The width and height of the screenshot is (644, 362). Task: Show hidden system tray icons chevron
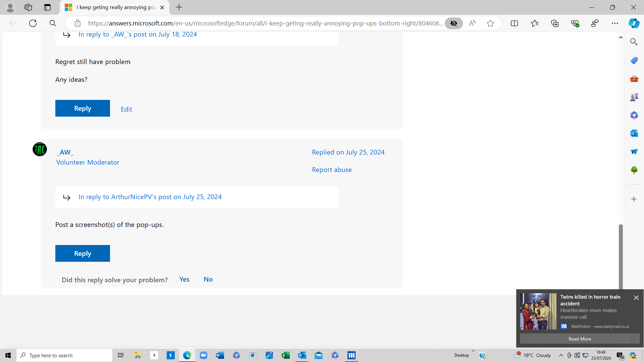click(x=561, y=355)
